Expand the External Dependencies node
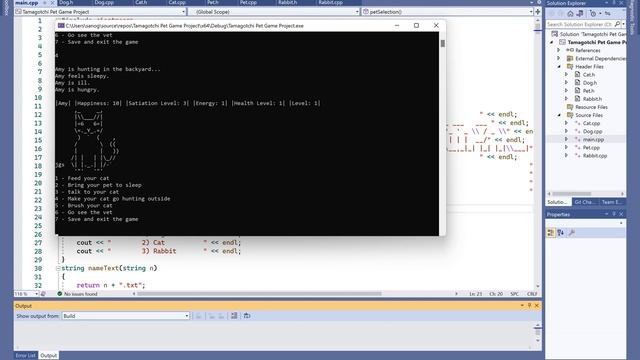 [x=559, y=58]
